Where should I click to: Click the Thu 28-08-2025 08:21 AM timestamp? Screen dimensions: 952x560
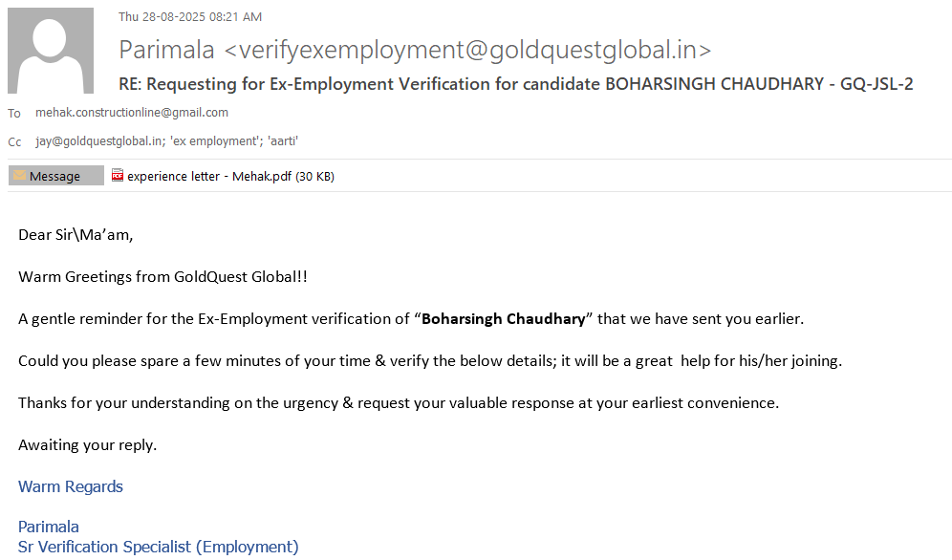click(x=190, y=16)
